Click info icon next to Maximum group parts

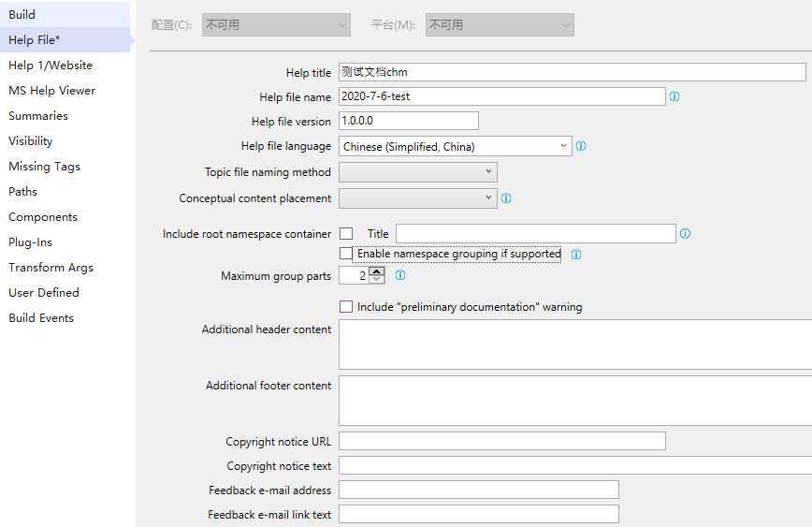400,275
